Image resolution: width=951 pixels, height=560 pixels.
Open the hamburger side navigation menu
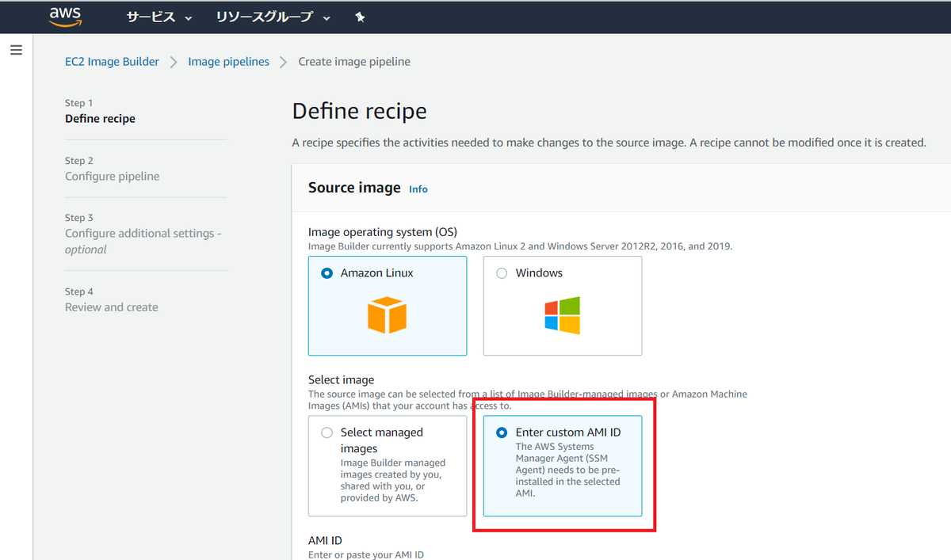pos(16,50)
